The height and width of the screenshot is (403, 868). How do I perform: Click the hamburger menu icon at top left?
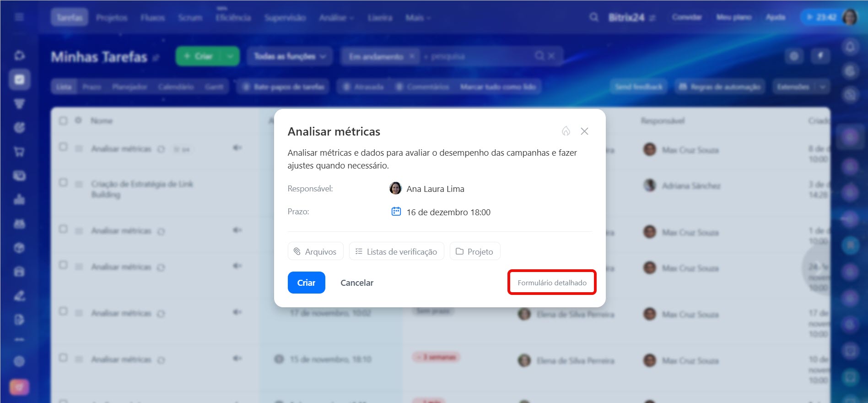pos(19,17)
